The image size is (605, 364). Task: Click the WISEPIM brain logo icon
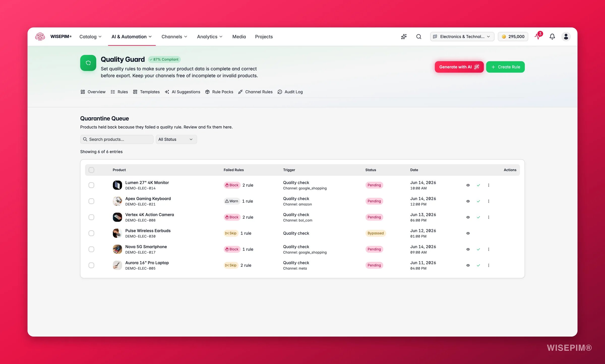[x=40, y=37]
